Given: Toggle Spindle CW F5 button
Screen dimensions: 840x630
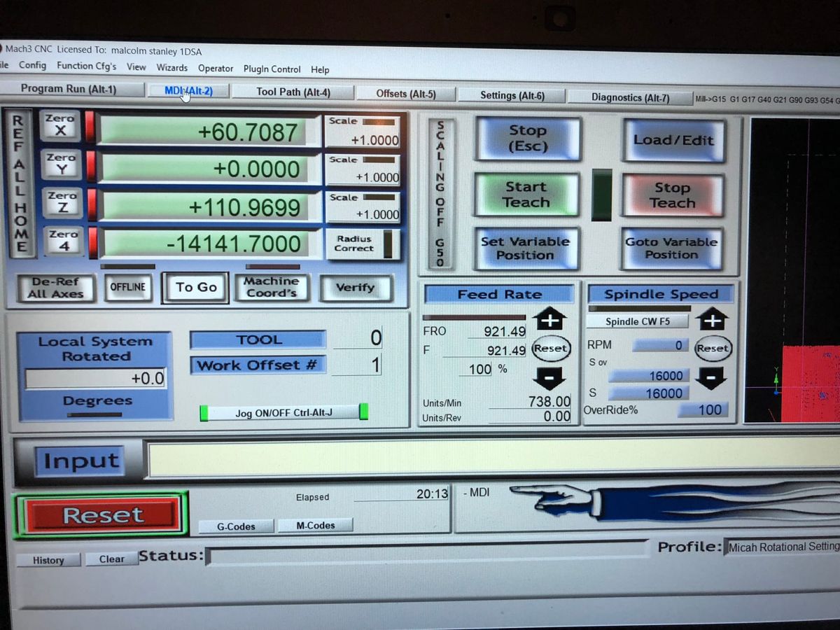Looking at the screenshot, I should 637,321.
